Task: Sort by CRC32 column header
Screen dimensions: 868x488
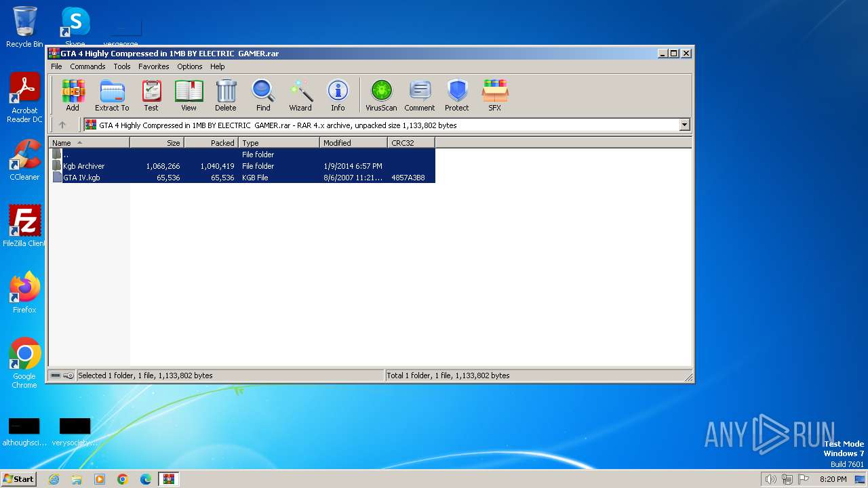Action: click(x=411, y=142)
